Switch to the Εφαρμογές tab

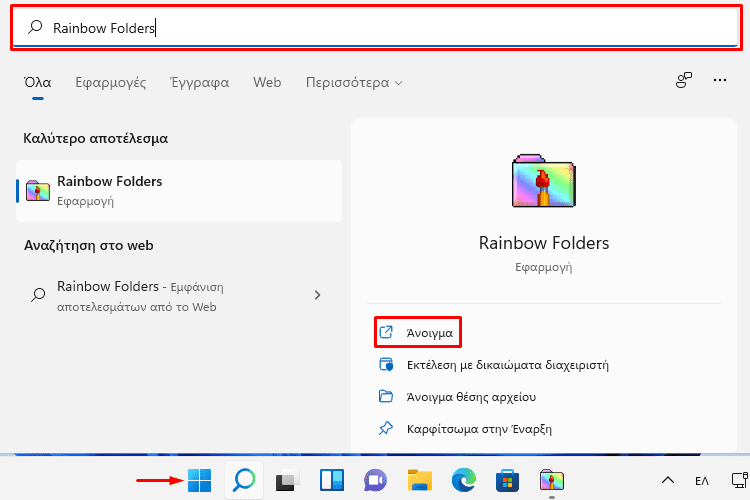tap(110, 82)
